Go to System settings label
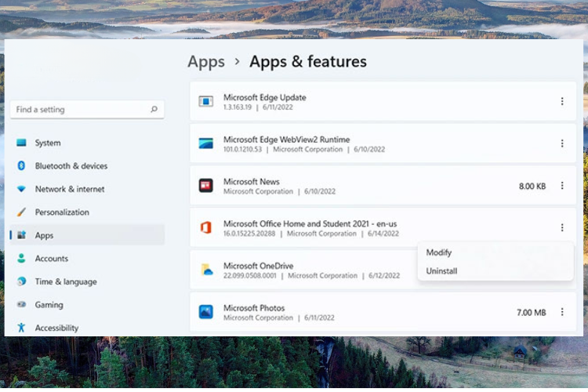This screenshot has width=588, height=392. [48, 143]
